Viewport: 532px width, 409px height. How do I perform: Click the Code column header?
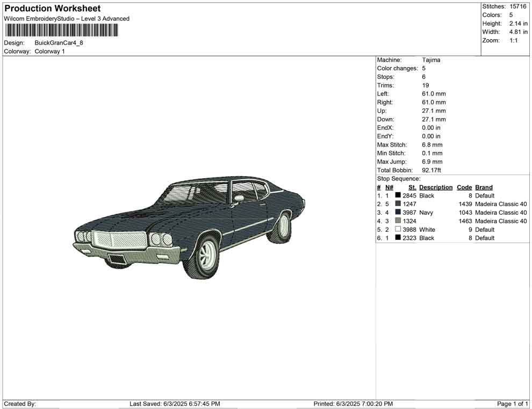click(x=464, y=187)
